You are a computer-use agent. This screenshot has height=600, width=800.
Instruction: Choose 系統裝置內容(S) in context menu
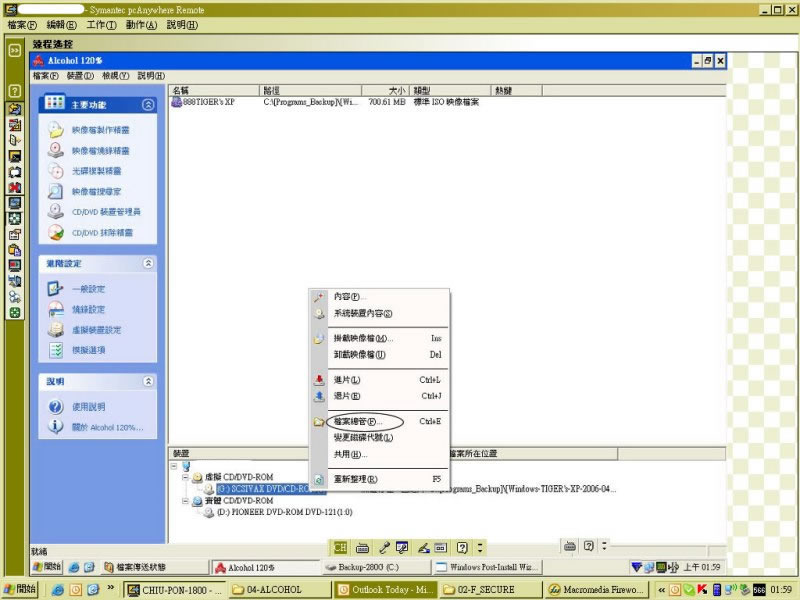379,313
